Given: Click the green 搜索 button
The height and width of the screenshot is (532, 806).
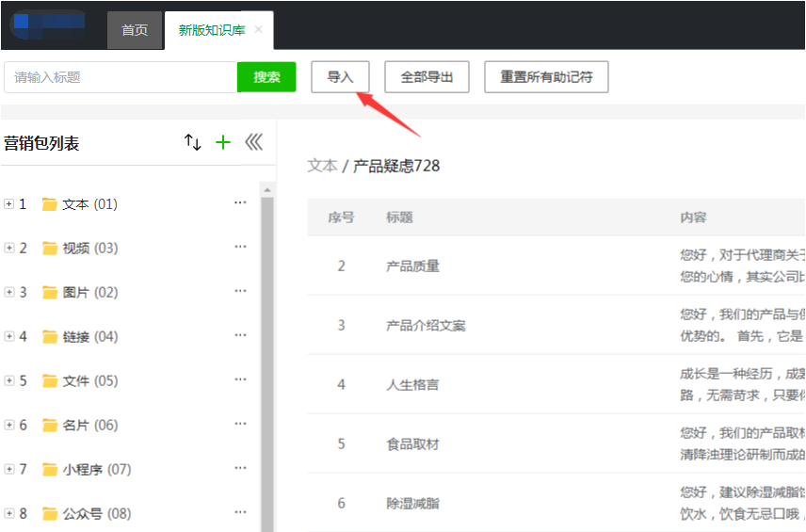Looking at the screenshot, I should click(x=266, y=77).
